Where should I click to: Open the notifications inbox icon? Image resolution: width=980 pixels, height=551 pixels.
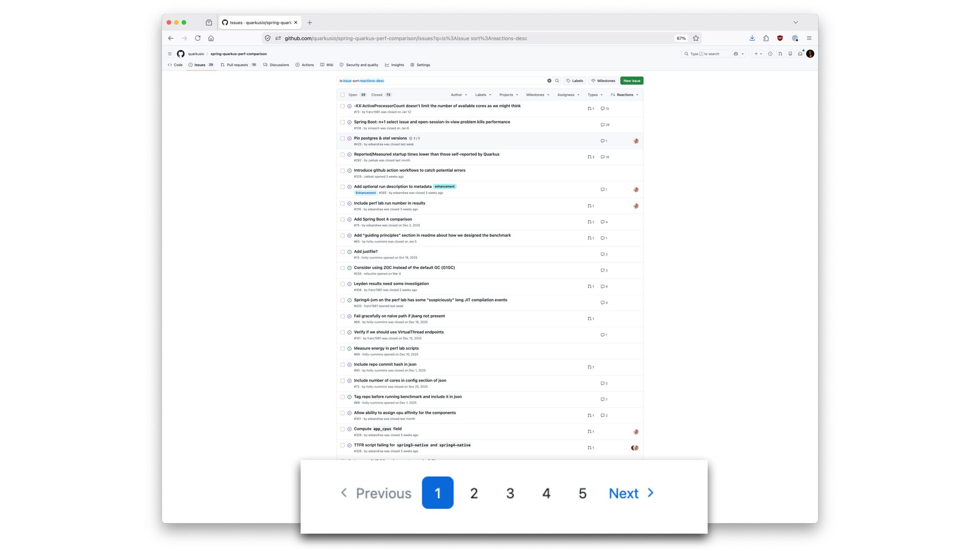tap(800, 54)
